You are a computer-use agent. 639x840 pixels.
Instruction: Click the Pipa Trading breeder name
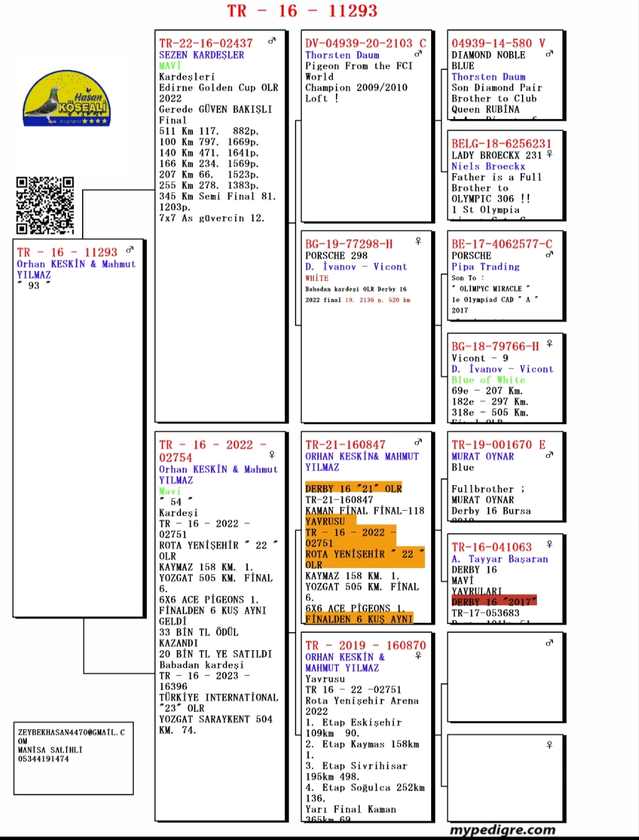click(486, 267)
